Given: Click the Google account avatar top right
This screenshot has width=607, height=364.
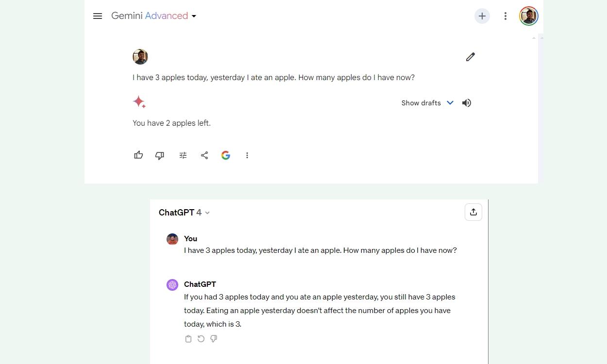Looking at the screenshot, I should [529, 16].
